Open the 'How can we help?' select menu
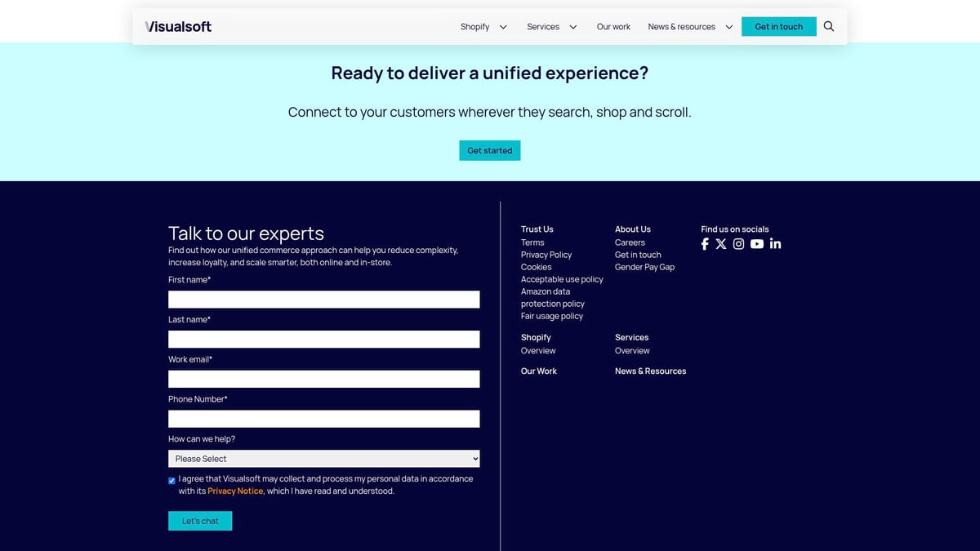 coord(323,458)
